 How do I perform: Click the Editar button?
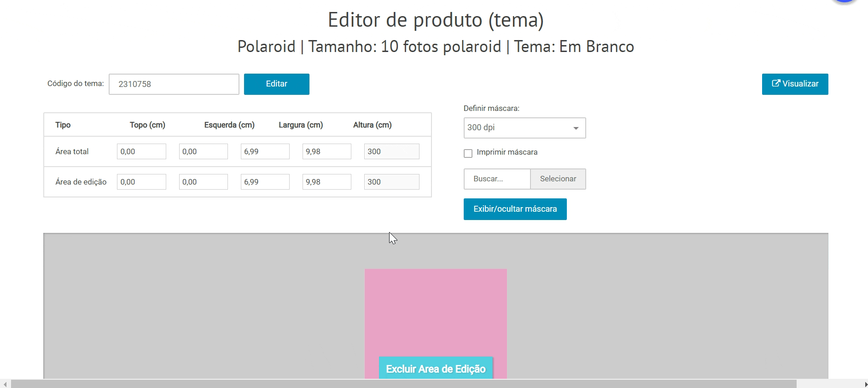[x=276, y=84]
